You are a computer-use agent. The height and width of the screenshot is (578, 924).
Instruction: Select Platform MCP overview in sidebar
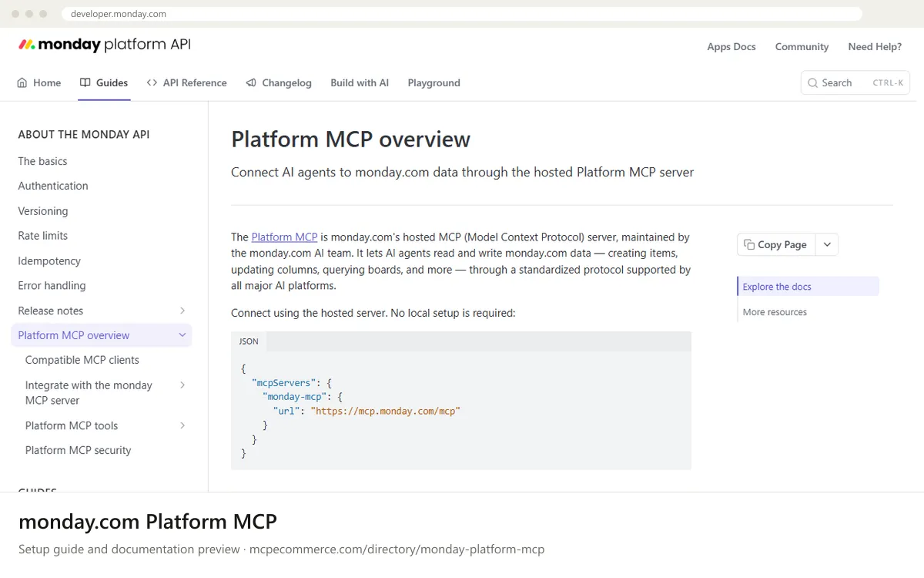click(x=74, y=335)
